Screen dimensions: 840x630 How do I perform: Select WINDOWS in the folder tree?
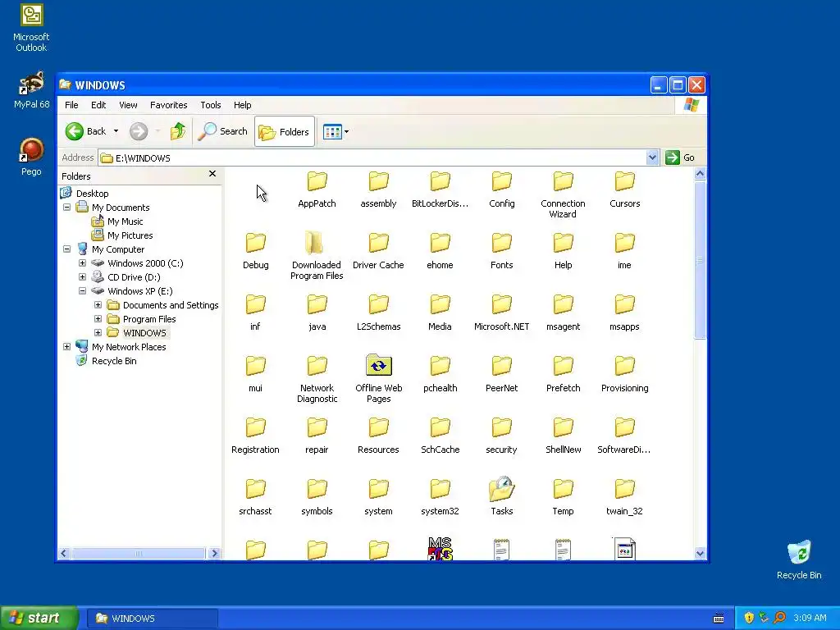click(144, 333)
